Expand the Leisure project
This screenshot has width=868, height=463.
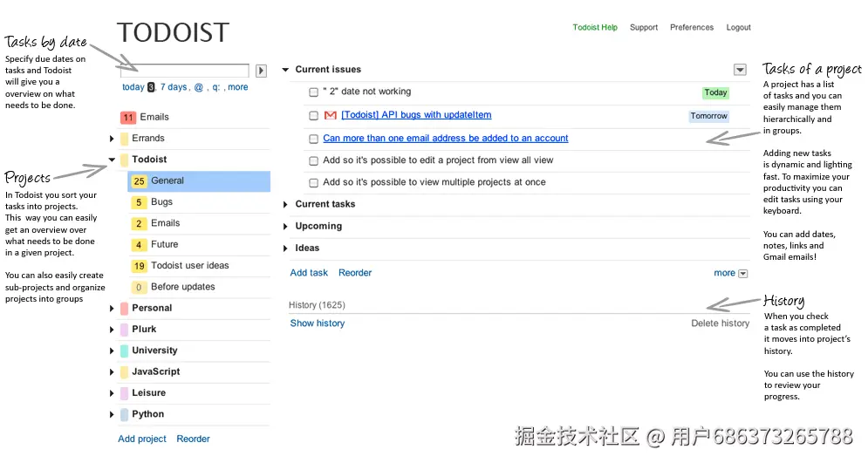(x=112, y=393)
